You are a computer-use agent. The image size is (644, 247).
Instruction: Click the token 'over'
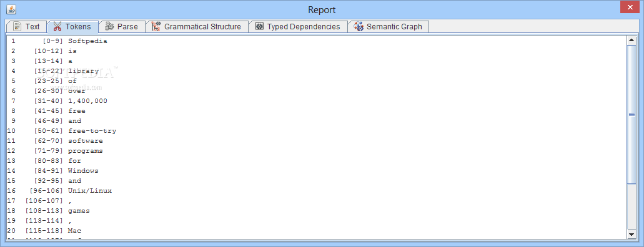(77, 91)
